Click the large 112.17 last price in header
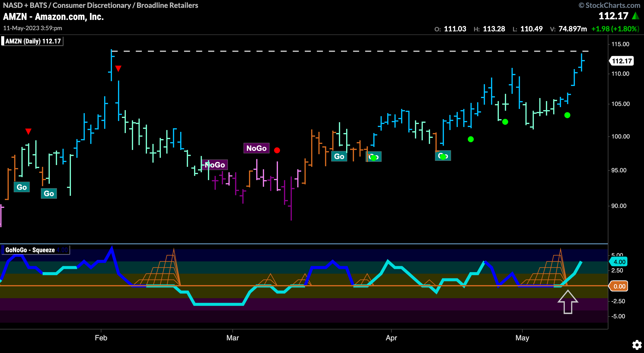Image resolution: width=644 pixels, height=353 pixels. click(614, 16)
